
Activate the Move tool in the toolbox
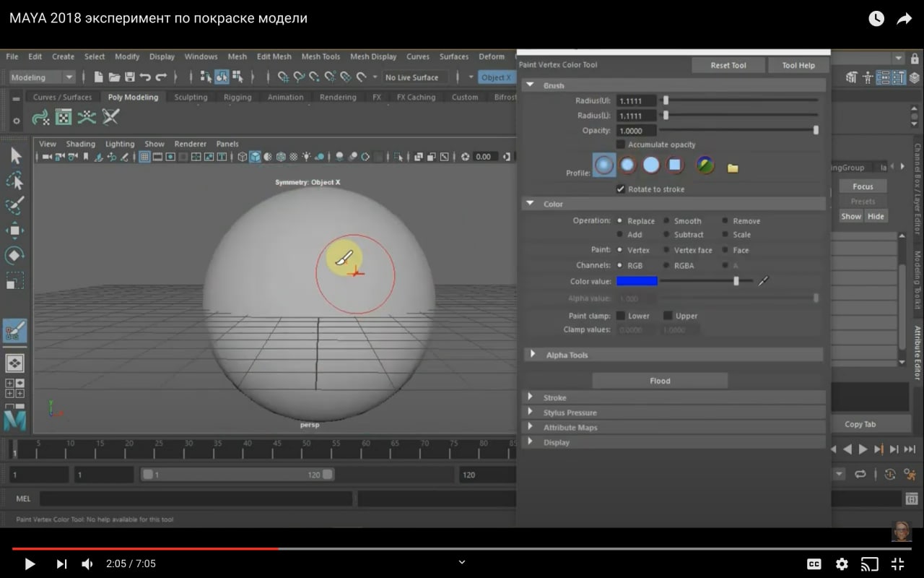pos(15,230)
